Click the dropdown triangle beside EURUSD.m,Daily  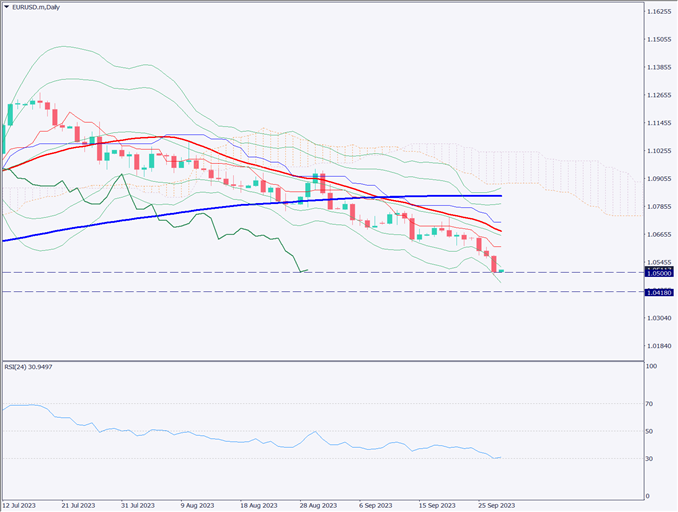click(8, 8)
